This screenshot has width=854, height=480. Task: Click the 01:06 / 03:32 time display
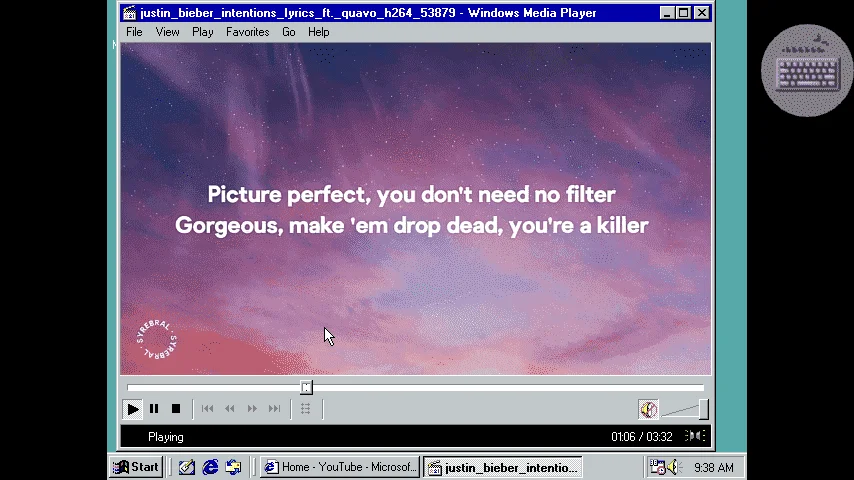642,437
